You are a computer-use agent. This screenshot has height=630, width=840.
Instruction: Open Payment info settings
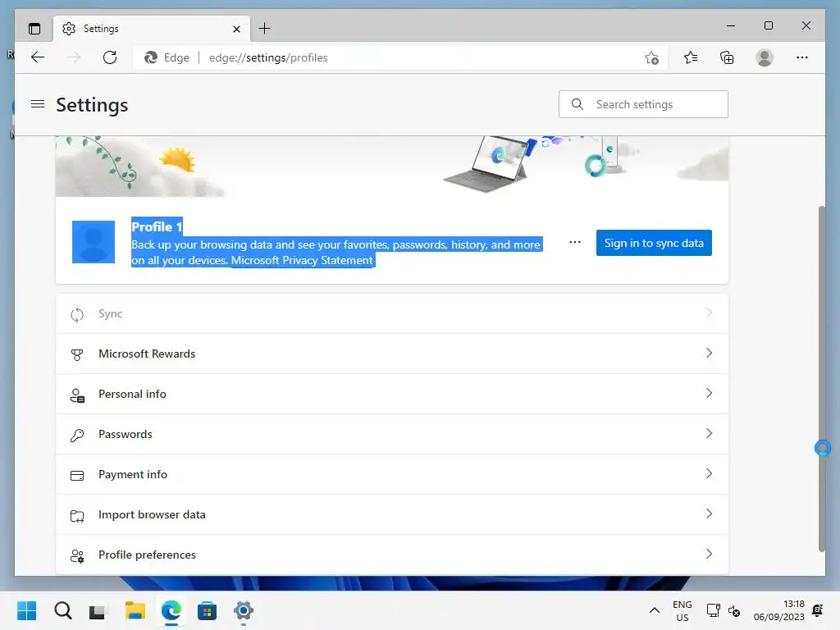coord(391,474)
